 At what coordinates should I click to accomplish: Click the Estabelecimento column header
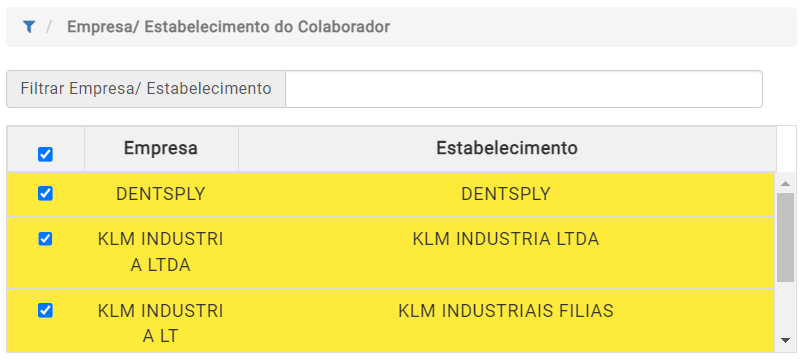[x=506, y=149]
